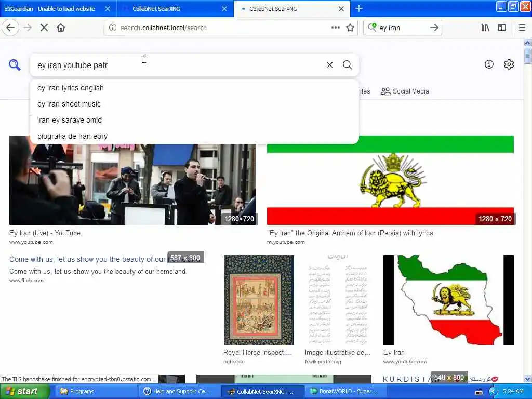Open the Firefox hamburger menu
This screenshot has height=399, width=532.
pos(522,28)
